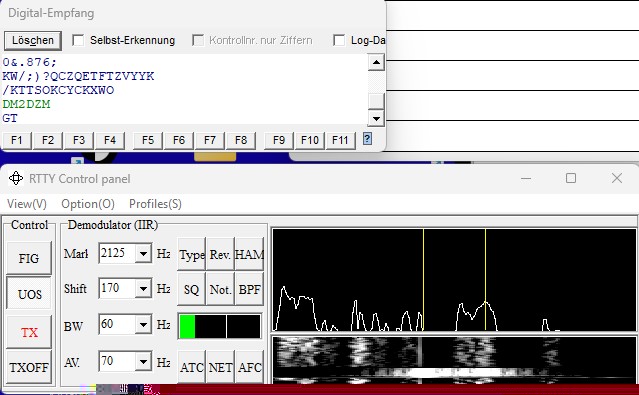The image size is (639, 395).
Task: Trigger the F5 macro button
Action: tap(148, 141)
